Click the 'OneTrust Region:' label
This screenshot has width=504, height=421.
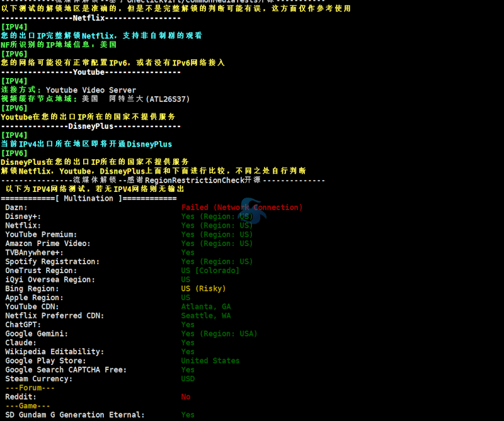pos(41,271)
